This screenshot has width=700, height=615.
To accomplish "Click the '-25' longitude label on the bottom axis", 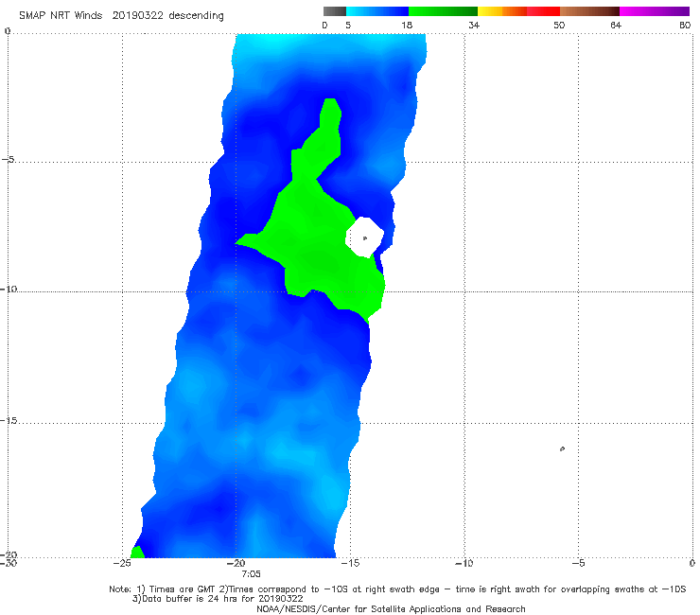I will pyautogui.click(x=122, y=563).
